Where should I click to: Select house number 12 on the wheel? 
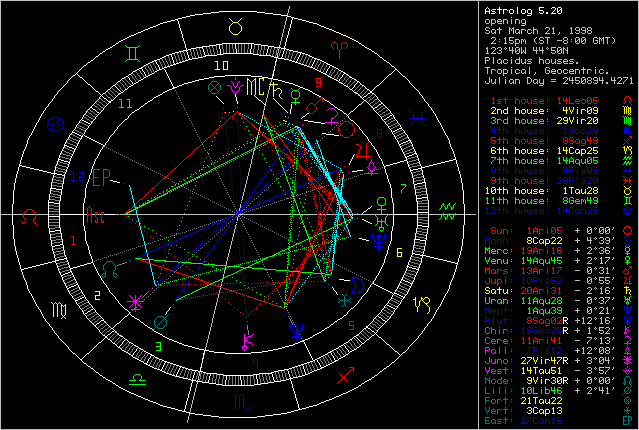point(77,176)
